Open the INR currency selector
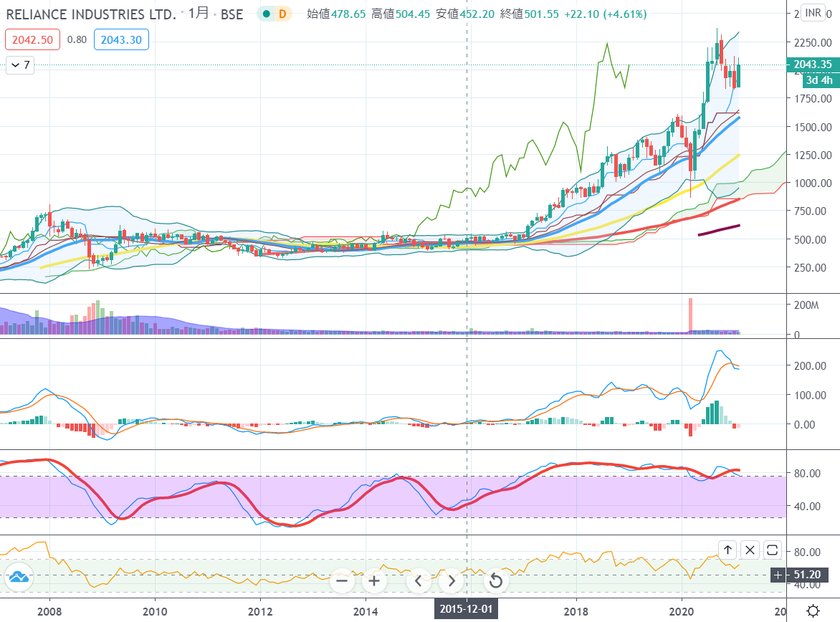The height and width of the screenshot is (622, 840). (813, 13)
